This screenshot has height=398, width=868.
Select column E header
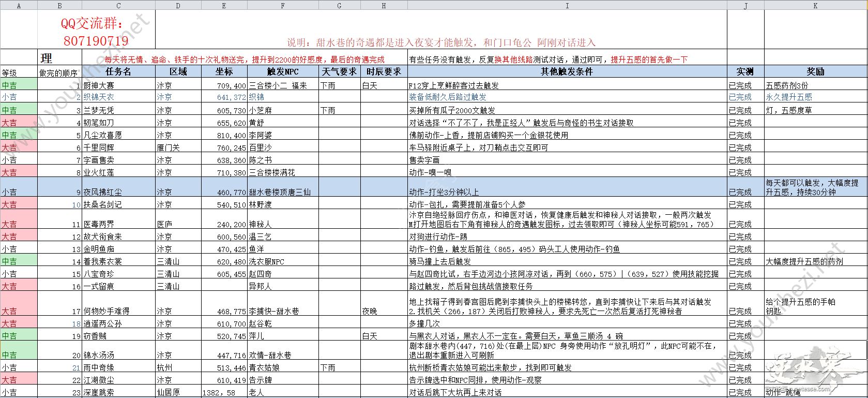(x=224, y=5)
